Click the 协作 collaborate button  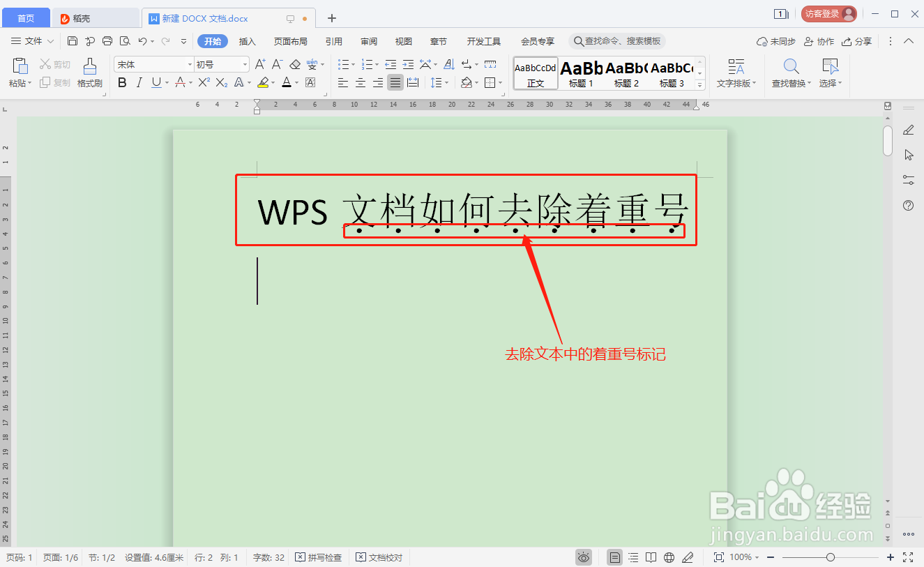[x=819, y=41]
